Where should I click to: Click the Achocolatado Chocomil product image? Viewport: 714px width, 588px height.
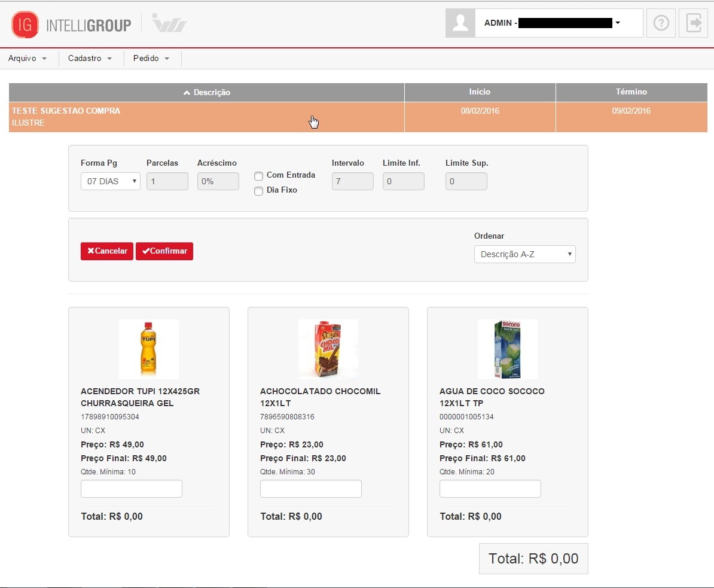pos(328,349)
